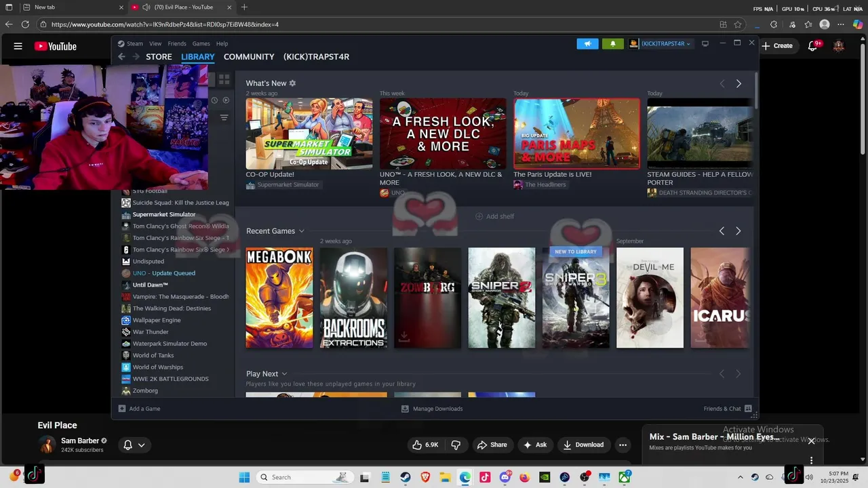This screenshot has width=868, height=488.
Task: Close the Mix playlist panel
Action: (811, 441)
